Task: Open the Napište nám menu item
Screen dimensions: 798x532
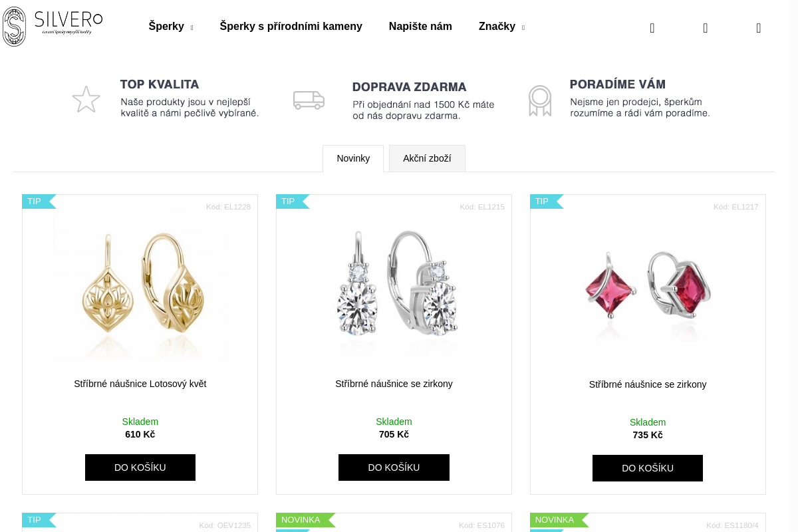Action: 420,27
